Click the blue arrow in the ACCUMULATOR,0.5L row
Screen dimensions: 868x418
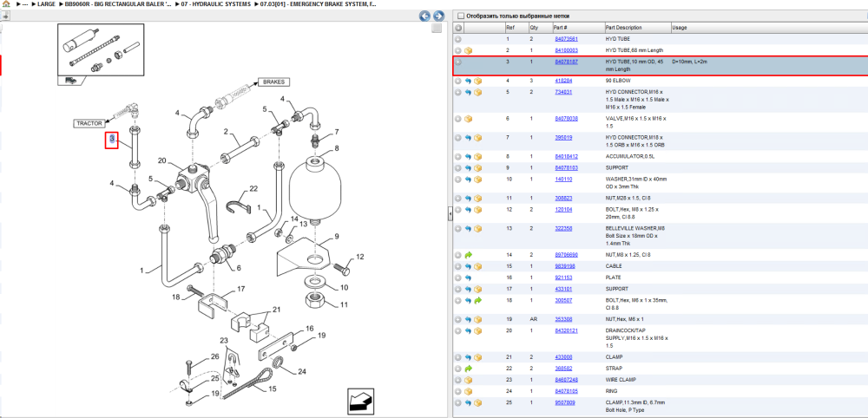coord(468,156)
